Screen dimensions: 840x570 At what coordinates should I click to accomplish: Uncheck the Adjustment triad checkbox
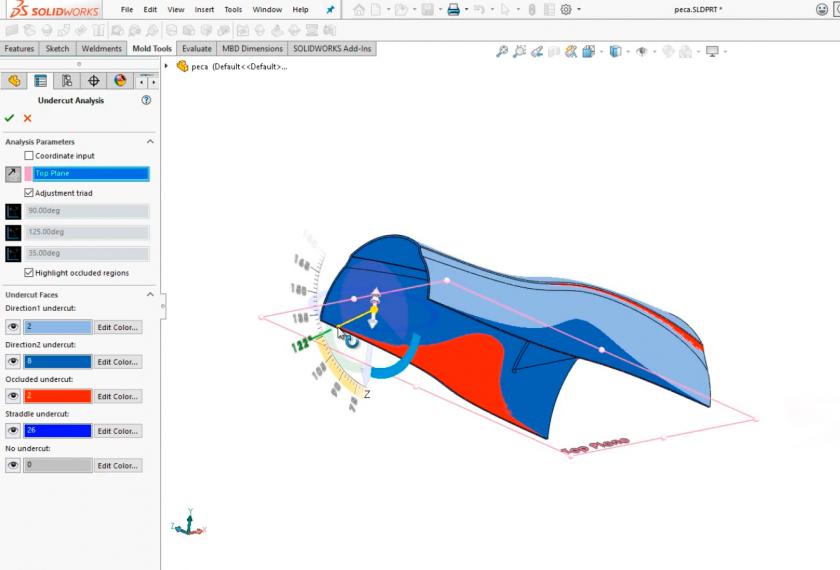(29, 193)
